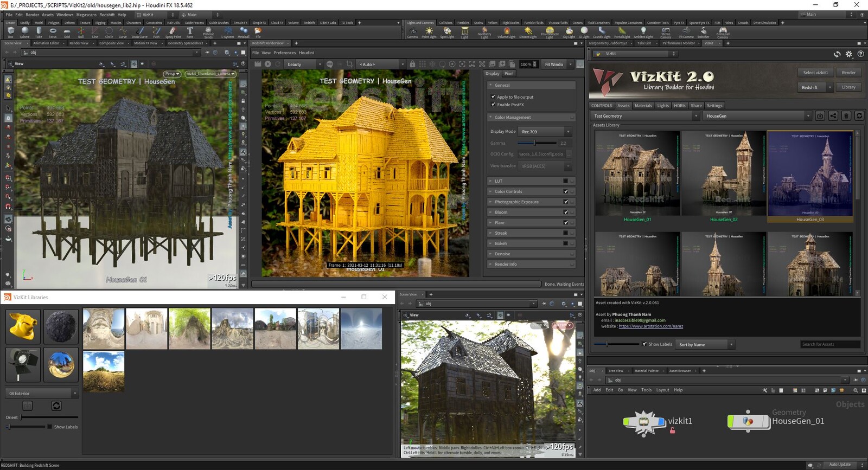Select the Spray Paint shelf tool

coord(173,33)
